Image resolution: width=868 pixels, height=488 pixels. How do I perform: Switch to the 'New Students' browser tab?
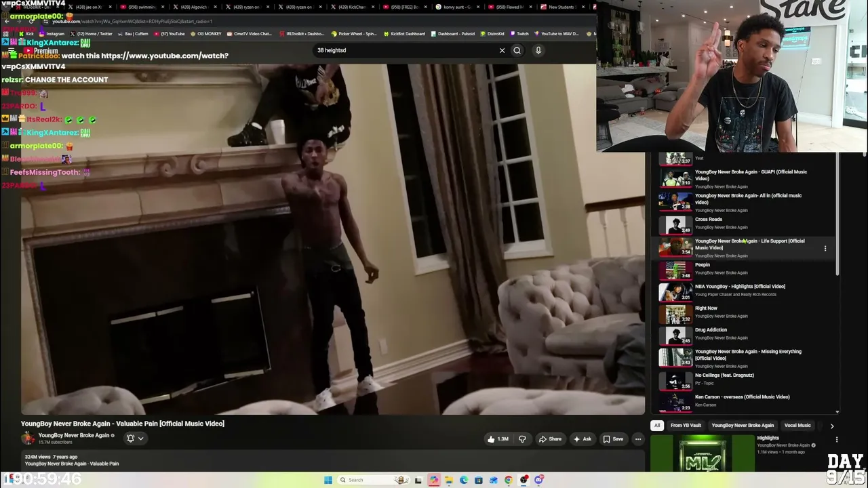562,7
